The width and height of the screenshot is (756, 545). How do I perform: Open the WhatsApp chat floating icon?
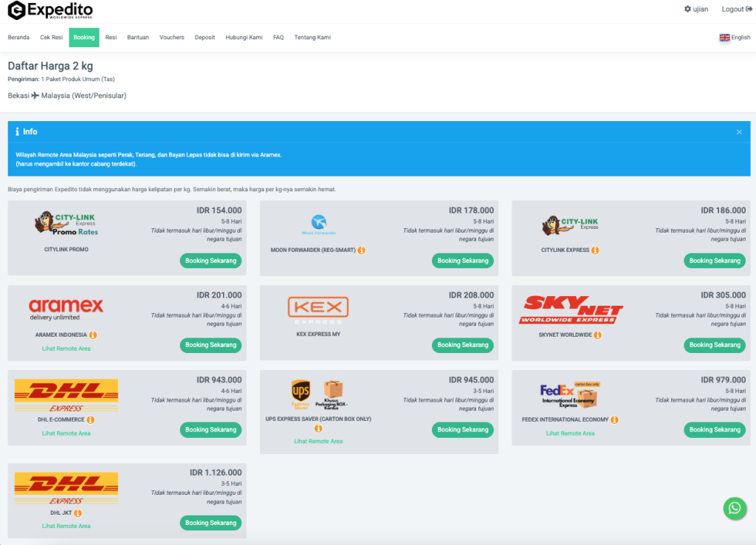pyautogui.click(x=734, y=508)
